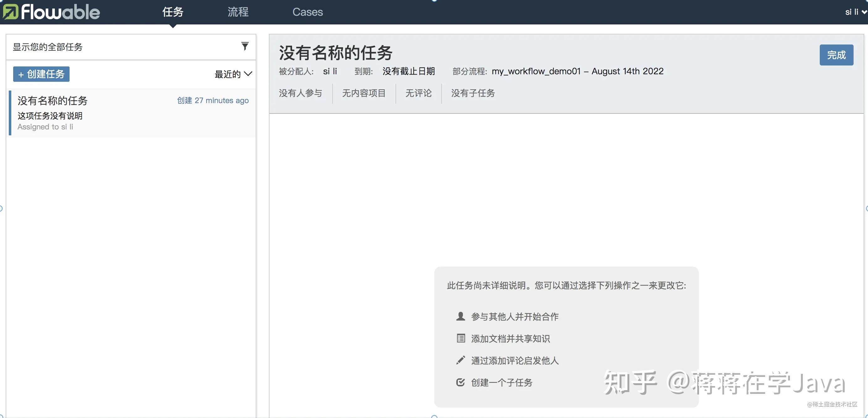Image resolution: width=868 pixels, height=418 pixels.
Task: Click the 完成 complete button
Action: (837, 55)
